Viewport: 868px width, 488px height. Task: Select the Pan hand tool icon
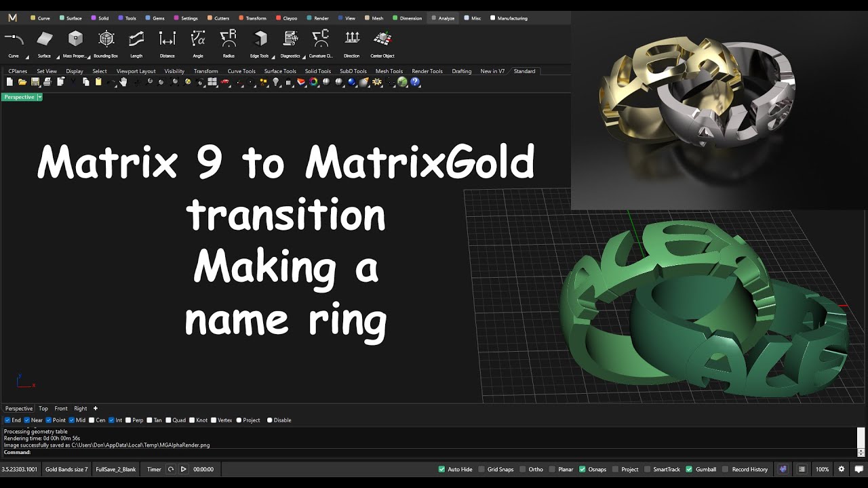click(x=123, y=82)
